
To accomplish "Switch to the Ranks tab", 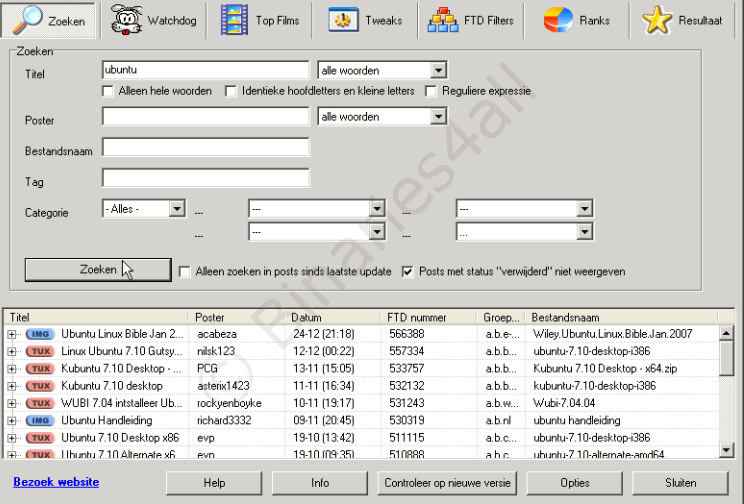I will 577,20.
